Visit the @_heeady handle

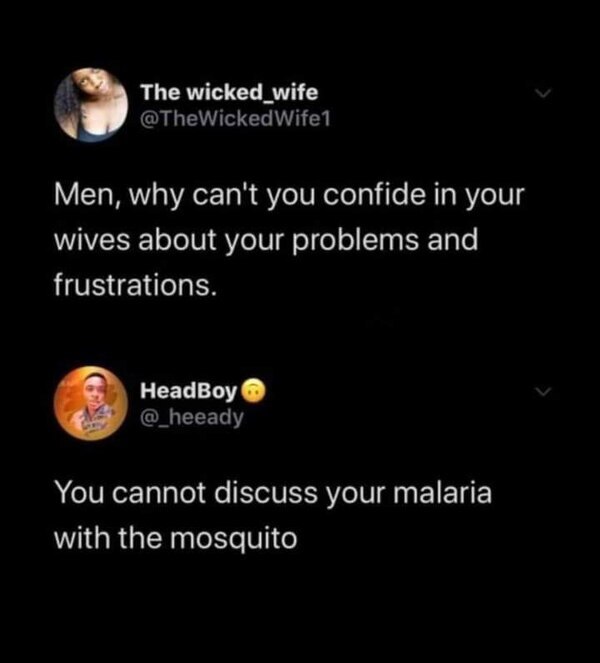click(x=192, y=418)
